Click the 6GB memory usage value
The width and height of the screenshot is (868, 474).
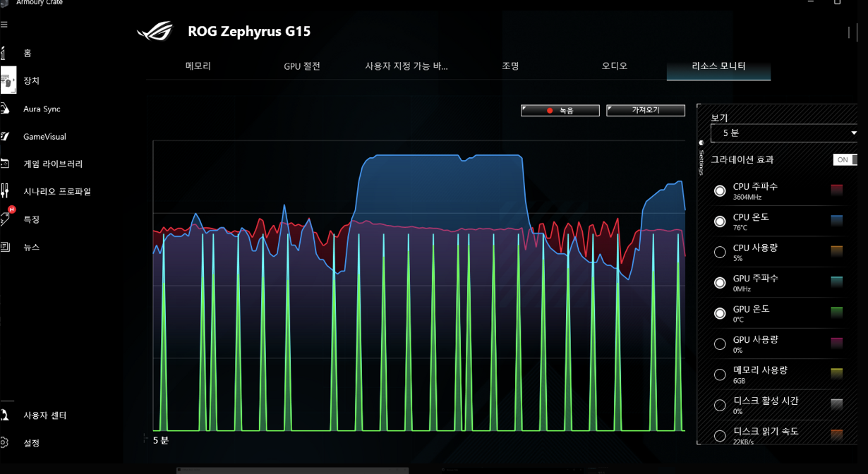[739, 381]
